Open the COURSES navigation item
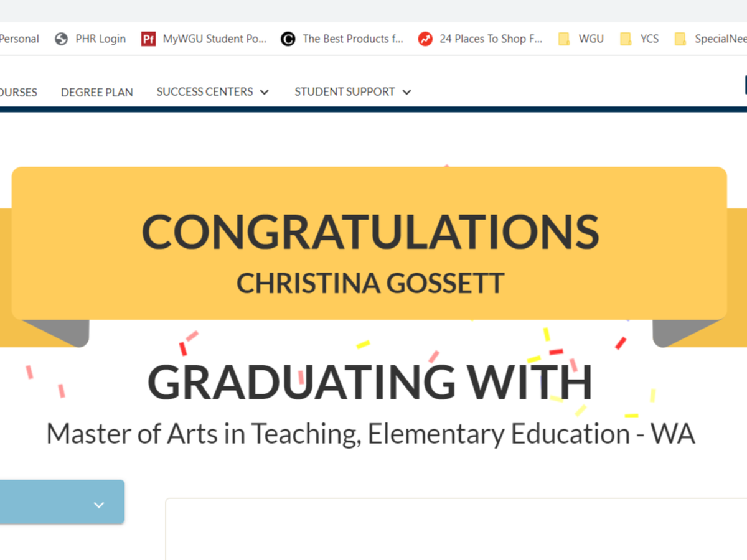The height and width of the screenshot is (560, 747). [18, 92]
